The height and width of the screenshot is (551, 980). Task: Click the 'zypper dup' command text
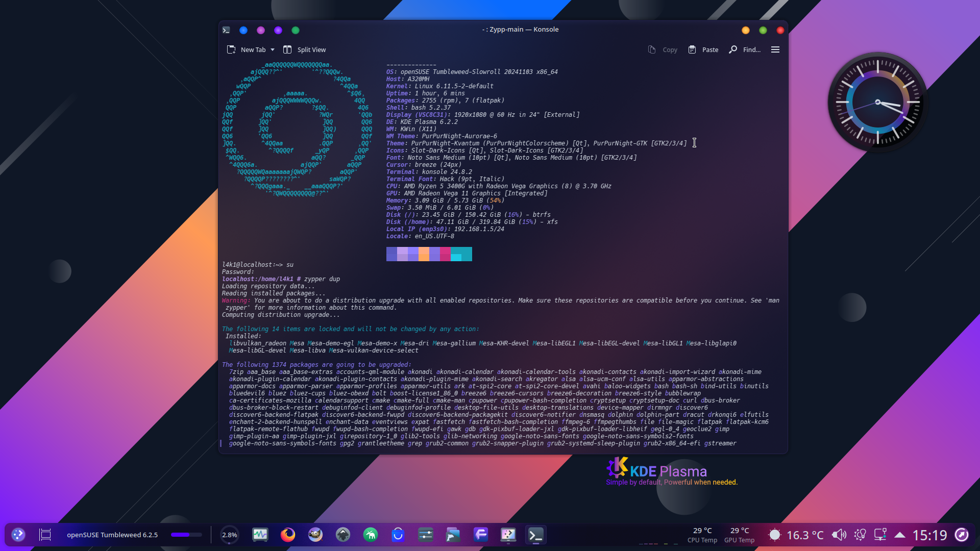[x=322, y=279]
